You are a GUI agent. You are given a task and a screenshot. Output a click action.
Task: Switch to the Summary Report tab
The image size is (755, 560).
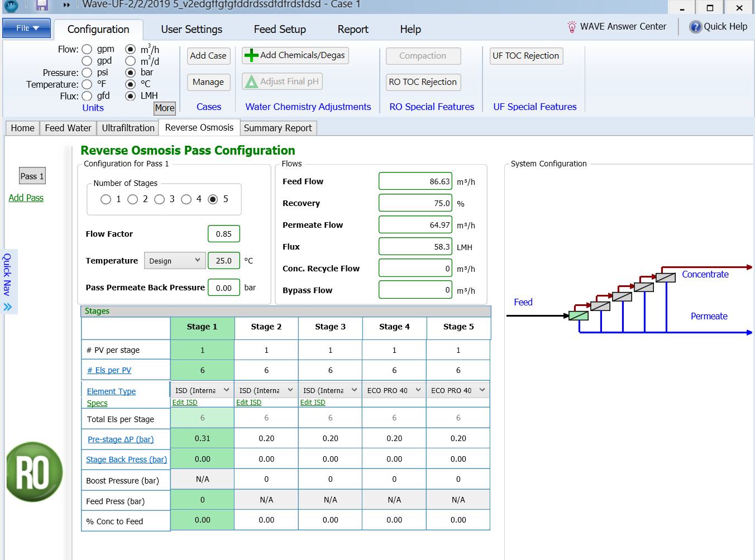(278, 128)
